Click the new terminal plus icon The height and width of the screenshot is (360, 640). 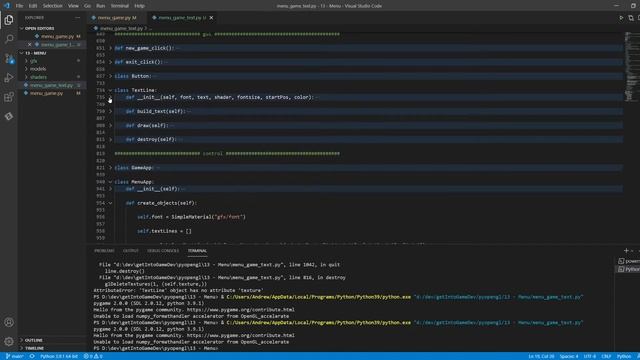coord(626,251)
